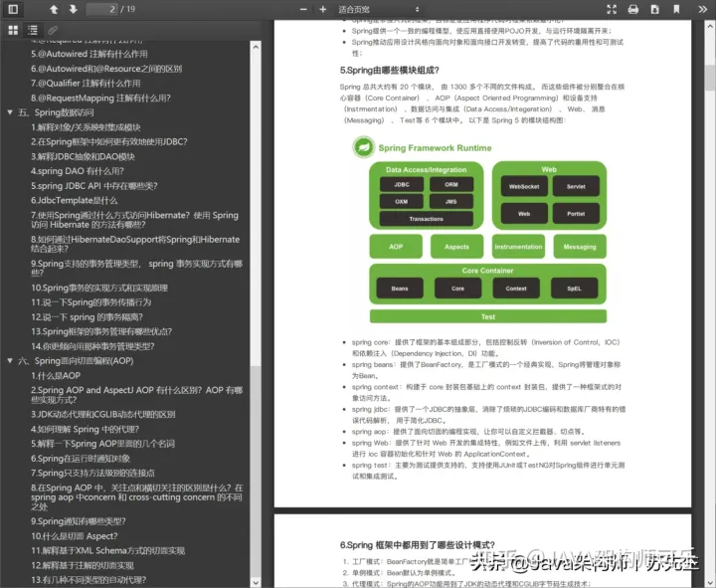Open outline item 5.@Autowired 注解有什么作用
Image resolution: width=716 pixels, height=588 pixels.
89,54
